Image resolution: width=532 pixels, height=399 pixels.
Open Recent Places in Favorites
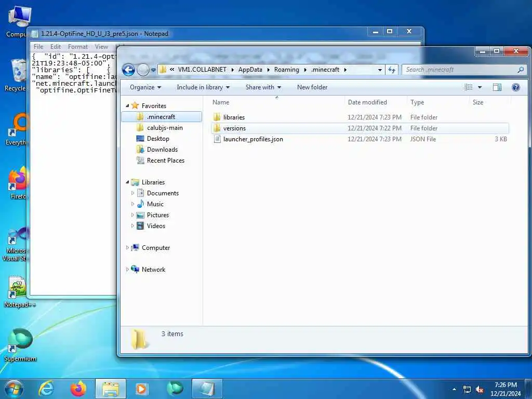[166, 161]
